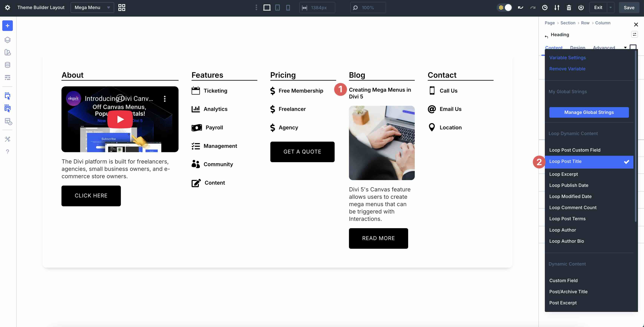The image size is (644, 327).
Task: Click the Undo arrow in the toolbar
Action: point(520,8)
